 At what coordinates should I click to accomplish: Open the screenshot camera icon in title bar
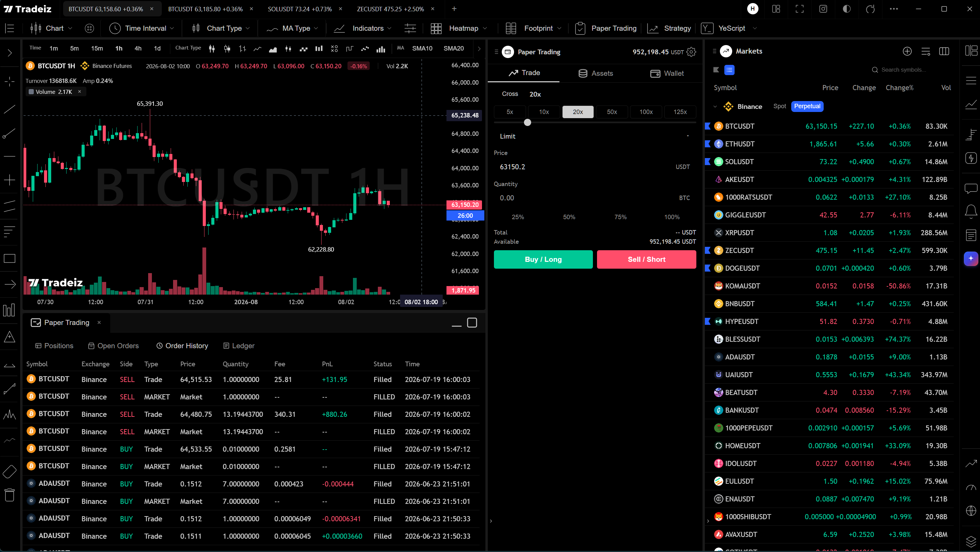[x=823, y=9]
